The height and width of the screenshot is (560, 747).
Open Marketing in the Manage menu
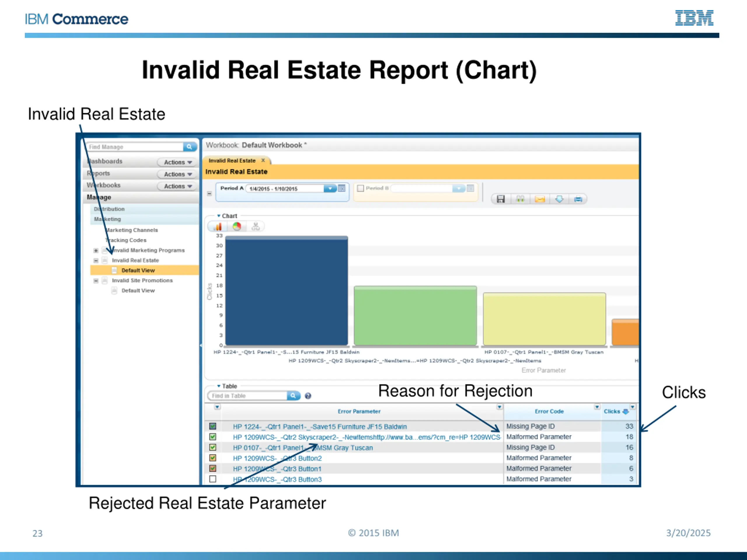(x=144, y=219)
